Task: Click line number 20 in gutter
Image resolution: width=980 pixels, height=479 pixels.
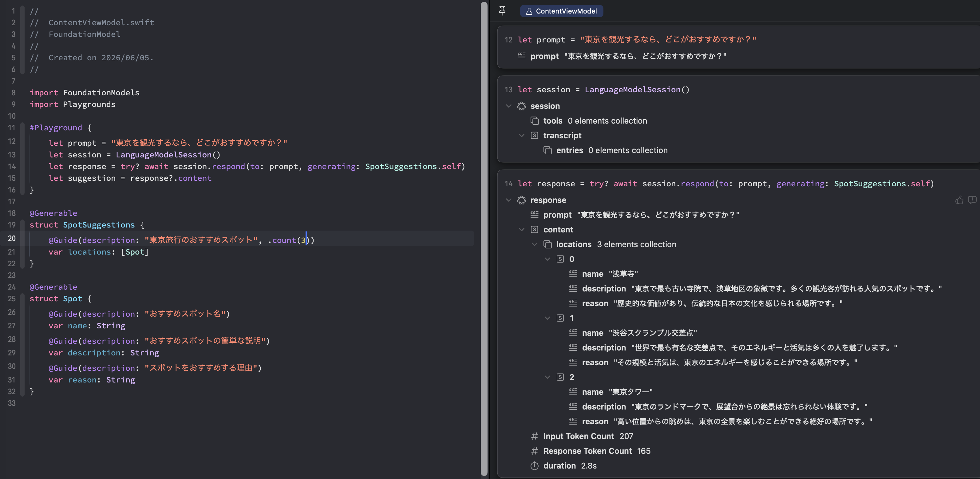Action: tap(12, 239)
